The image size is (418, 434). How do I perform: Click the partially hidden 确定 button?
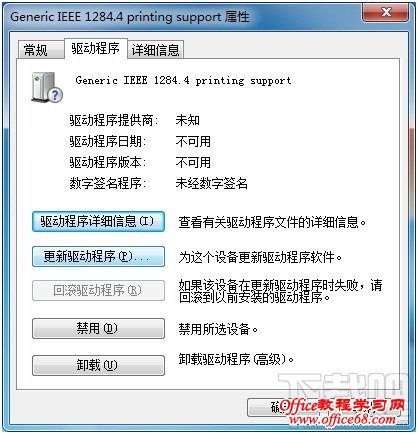[x=267, y=407]
